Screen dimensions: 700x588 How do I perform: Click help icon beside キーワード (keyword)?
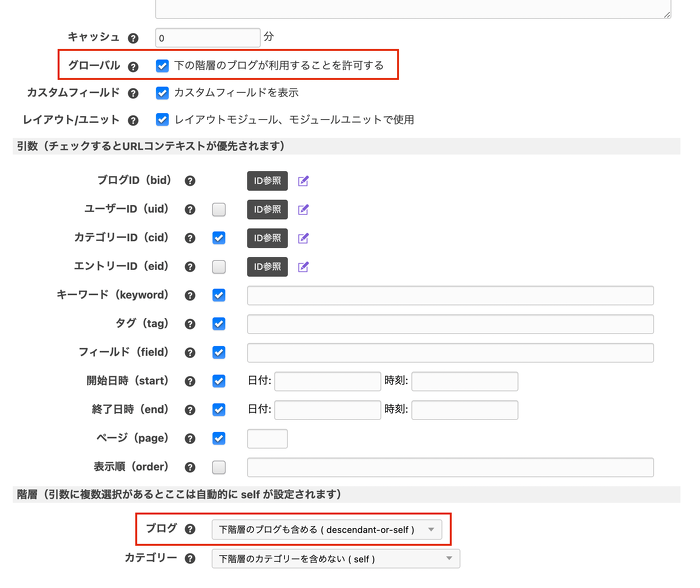(190, 295)
